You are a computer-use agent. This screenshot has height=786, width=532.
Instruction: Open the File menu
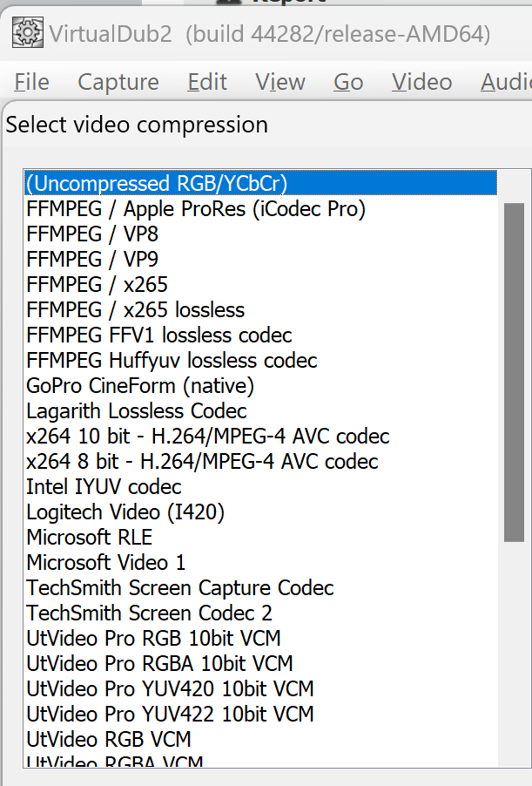point(32,82)
